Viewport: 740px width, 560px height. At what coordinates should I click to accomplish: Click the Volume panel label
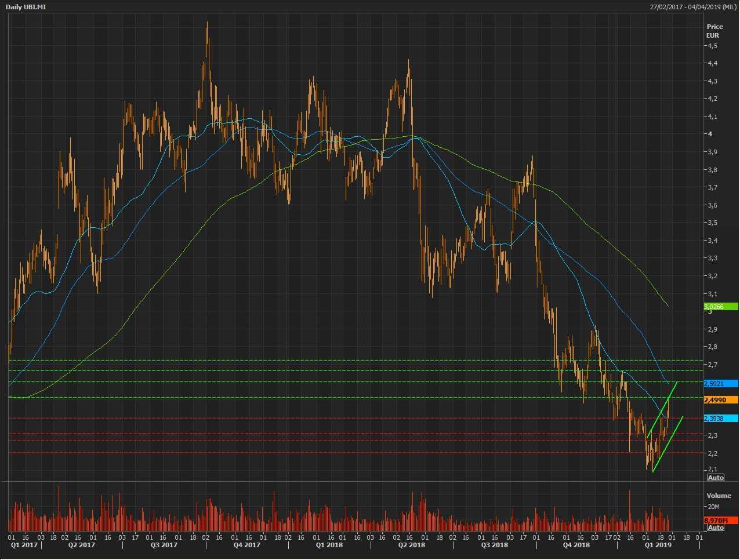(719, 496)
